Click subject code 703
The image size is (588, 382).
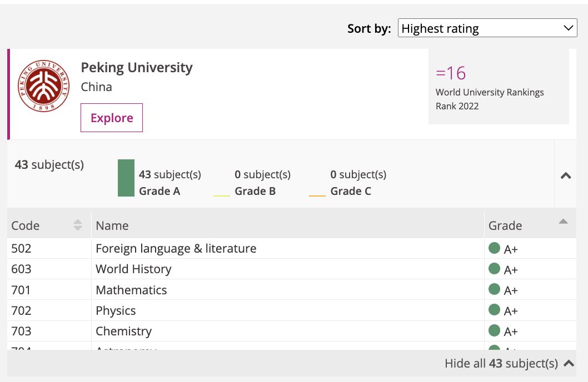click(21, 331)
